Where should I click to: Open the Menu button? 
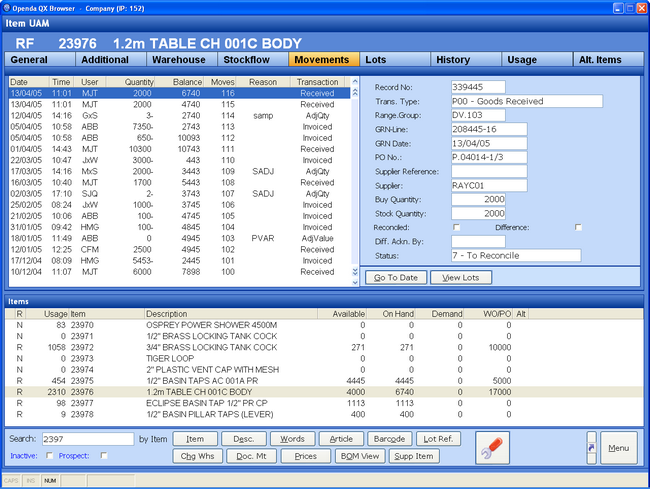(x=619, y=448)
